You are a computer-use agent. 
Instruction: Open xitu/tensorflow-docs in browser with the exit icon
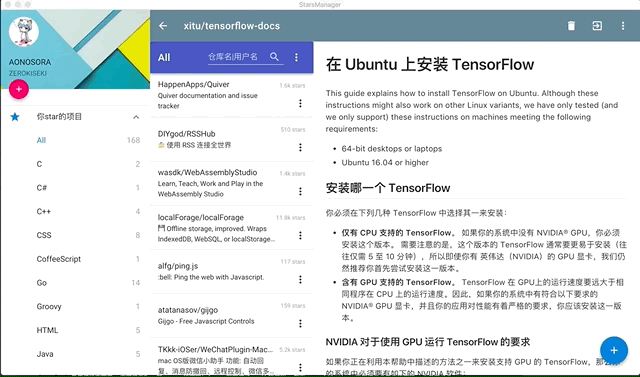597,26
